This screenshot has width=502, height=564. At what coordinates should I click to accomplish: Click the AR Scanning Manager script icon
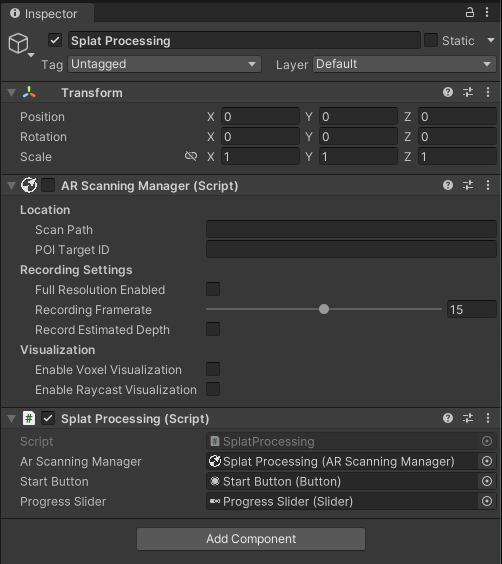pos(29,185)
